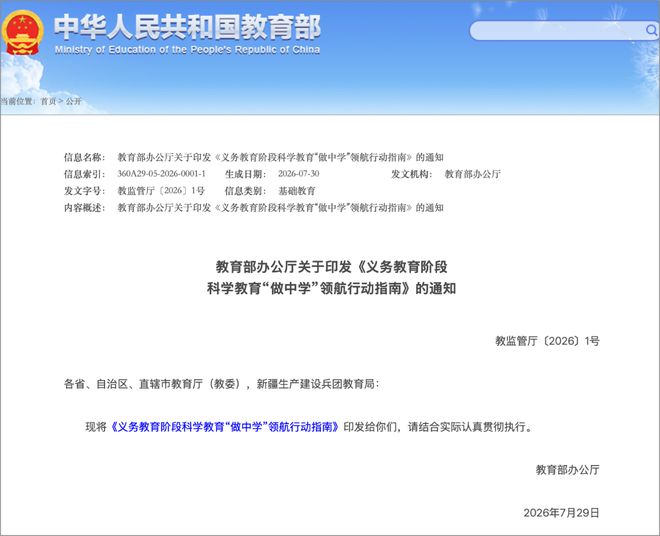Click the 生成日期 label
This screenshot has height=536, width=660.
(x=245, y=174)
